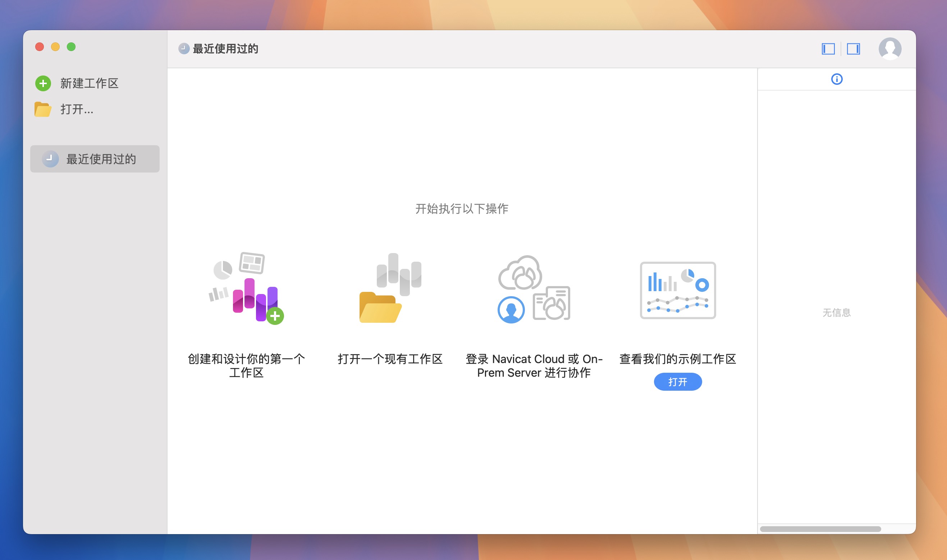Screen dimensions: 947x560
Task: Toggle the right info panel visibility
Action: tap(853, 49)
